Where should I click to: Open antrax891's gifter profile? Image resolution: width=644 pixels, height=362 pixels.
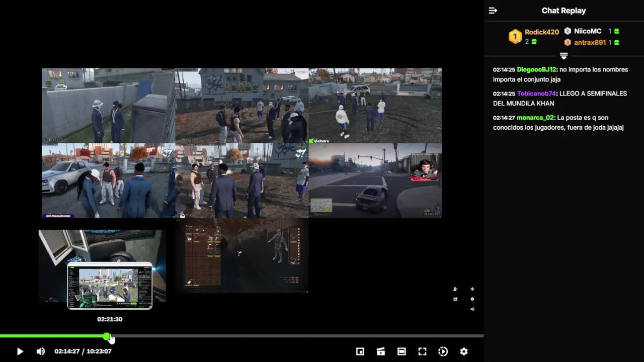(590, 43)
